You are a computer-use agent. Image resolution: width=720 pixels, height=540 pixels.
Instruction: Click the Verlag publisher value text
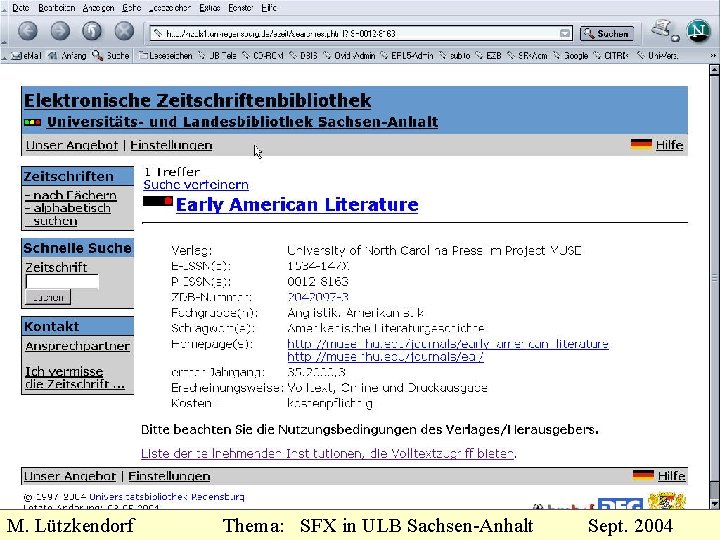pos(434,251)
